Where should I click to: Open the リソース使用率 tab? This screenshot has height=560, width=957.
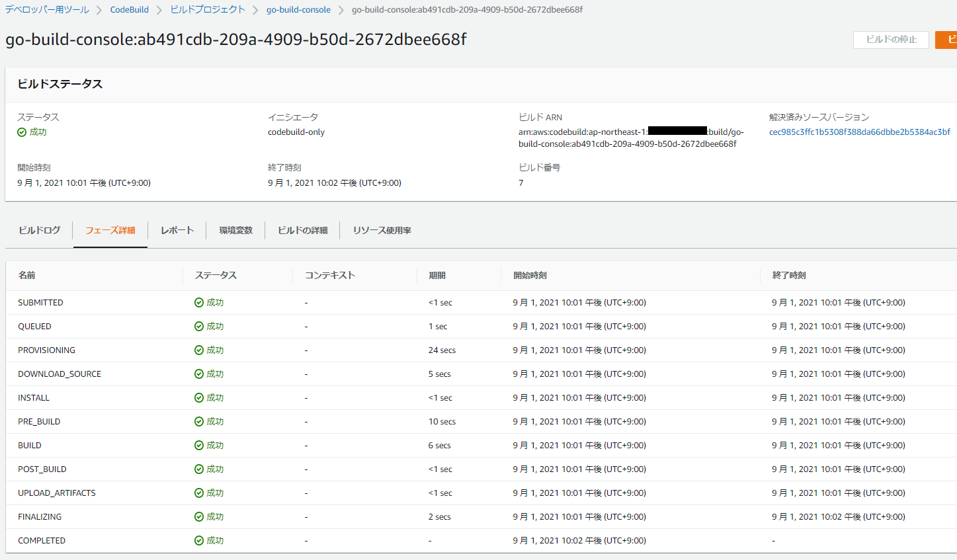382,230
